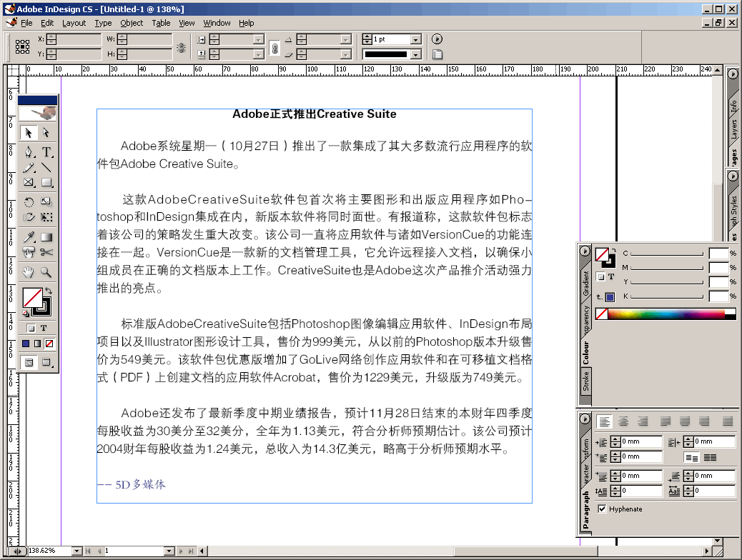Screen dimensions: 742x560
Task: Go to next page button
Action: point(181,551)
